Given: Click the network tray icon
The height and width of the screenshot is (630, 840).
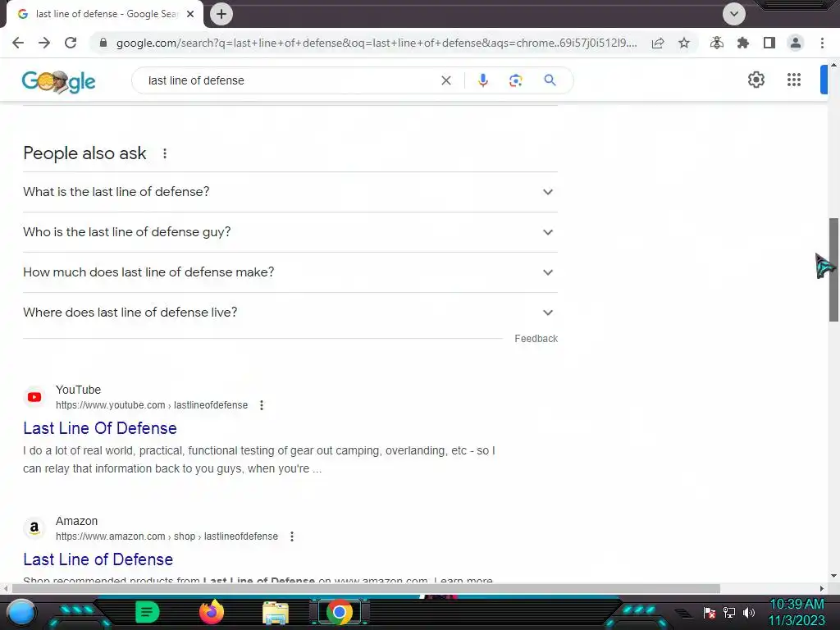Looking at the screenshot, I should (x=729, y=612).
